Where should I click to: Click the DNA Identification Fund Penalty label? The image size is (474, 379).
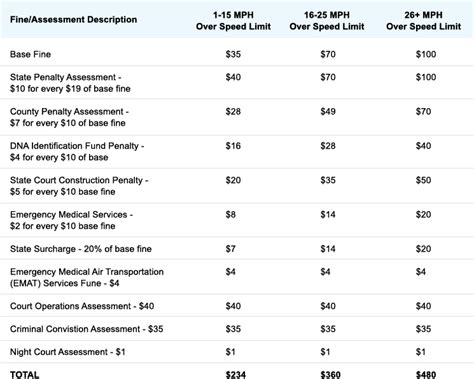click(77, 152)
